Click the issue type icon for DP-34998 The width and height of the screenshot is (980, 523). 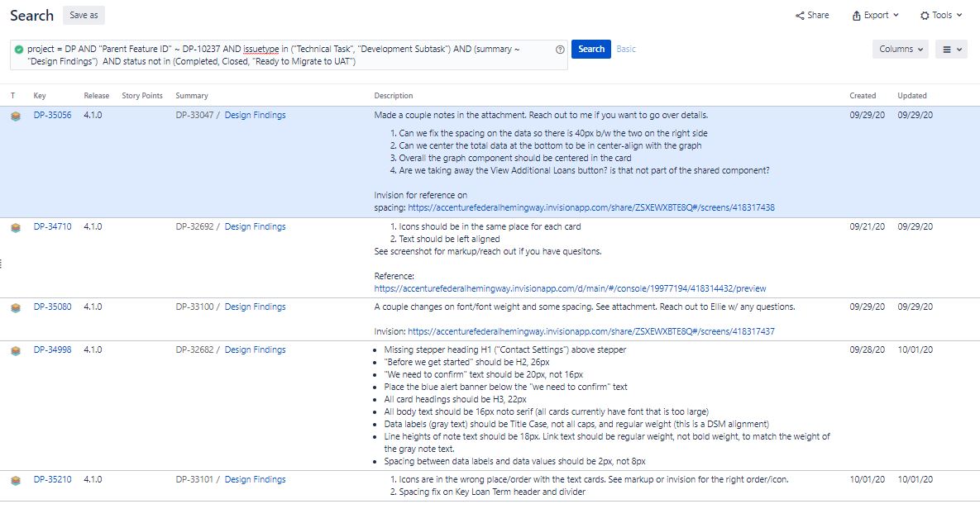coord(15,349)
